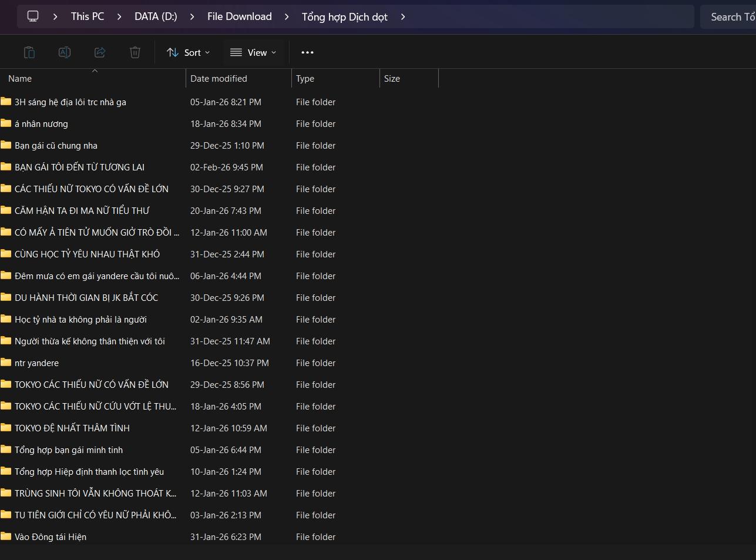Expand chevron after 'DATA (D:)' breadcrumb
Image resolution: width=756 pixels, height=560 pixels.
(192, 16)
